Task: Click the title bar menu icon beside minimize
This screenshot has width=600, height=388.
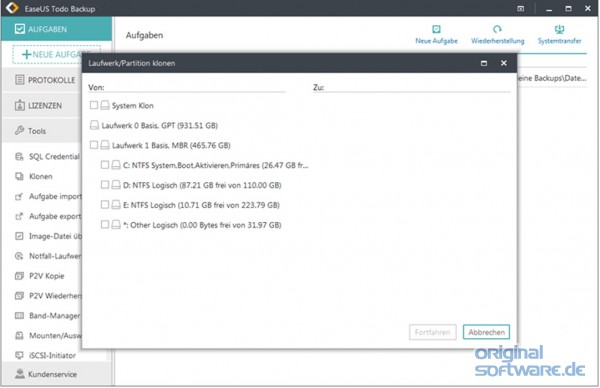Action: (x=520, y=8)
